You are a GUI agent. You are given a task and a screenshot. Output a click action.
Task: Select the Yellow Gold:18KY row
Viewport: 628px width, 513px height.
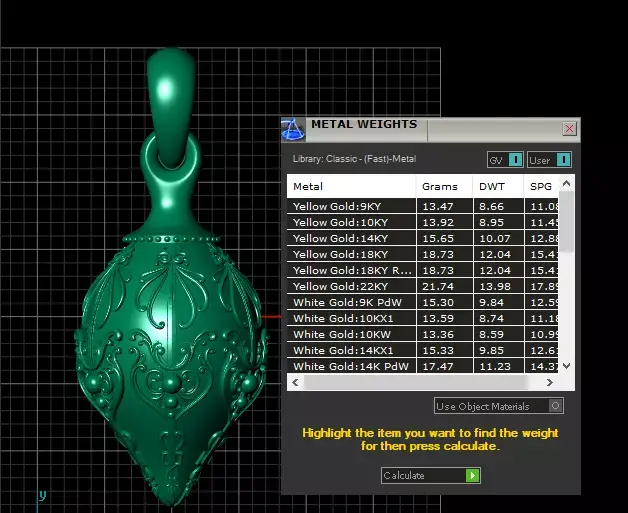(423, 254)
